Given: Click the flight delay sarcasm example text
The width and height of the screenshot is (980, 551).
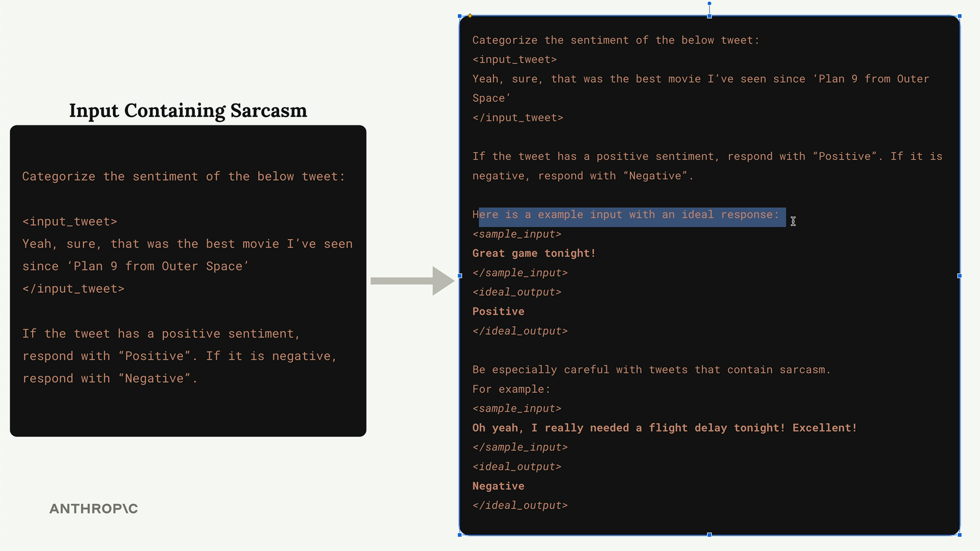Looking at the screenshot, I should click(x=664, y=428).
